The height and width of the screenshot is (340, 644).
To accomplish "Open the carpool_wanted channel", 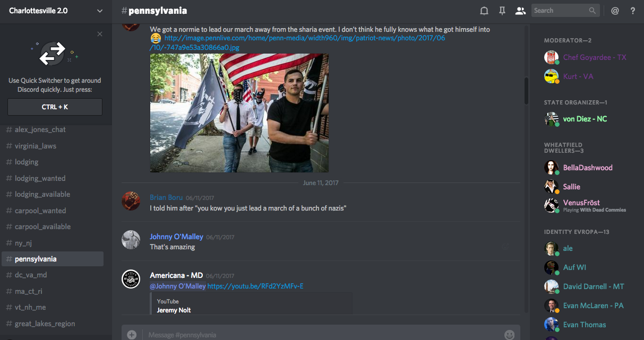I will pyautogui.click(x=40, y=211).
